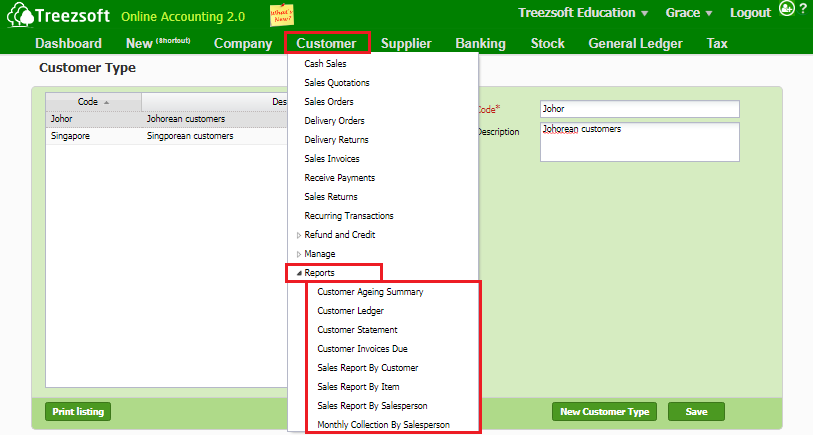Image resolution: width=813 pixels, height=435 pixels.
Task: Open the New shortcut menu
Action: [x=158, y=44]
